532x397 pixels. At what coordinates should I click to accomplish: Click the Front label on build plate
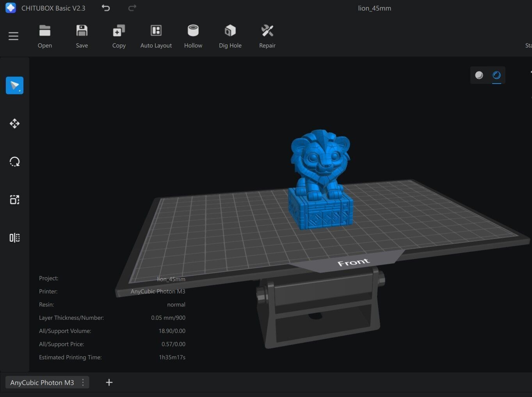click(353, 262)
